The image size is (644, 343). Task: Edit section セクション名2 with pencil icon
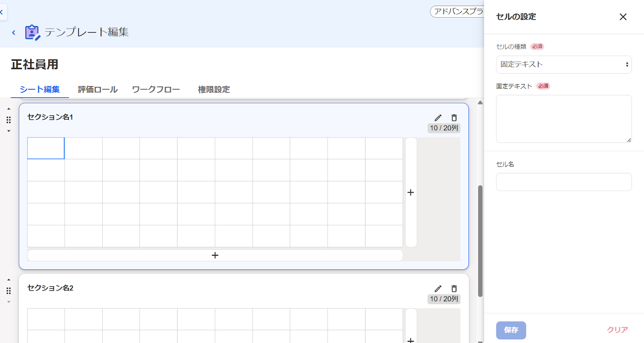[x=438, y=289]
